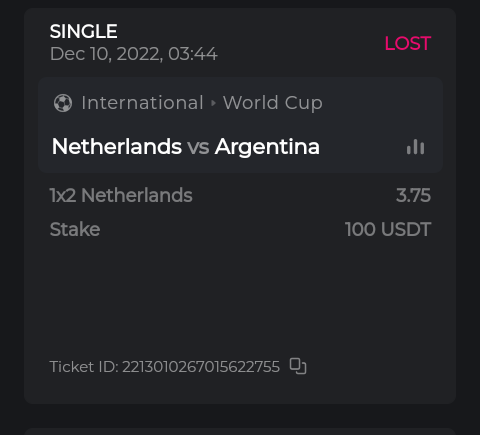Viewport: 480px width, 435px height.
Task: Open match statistics bar chart icon
Action: (x=415, y=147)
